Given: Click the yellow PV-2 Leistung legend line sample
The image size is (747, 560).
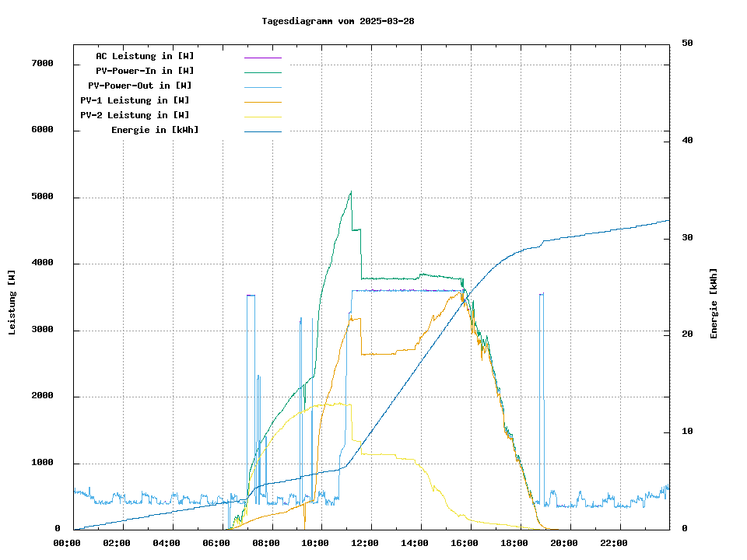Looking at the screenshot, I should (262, 117).
